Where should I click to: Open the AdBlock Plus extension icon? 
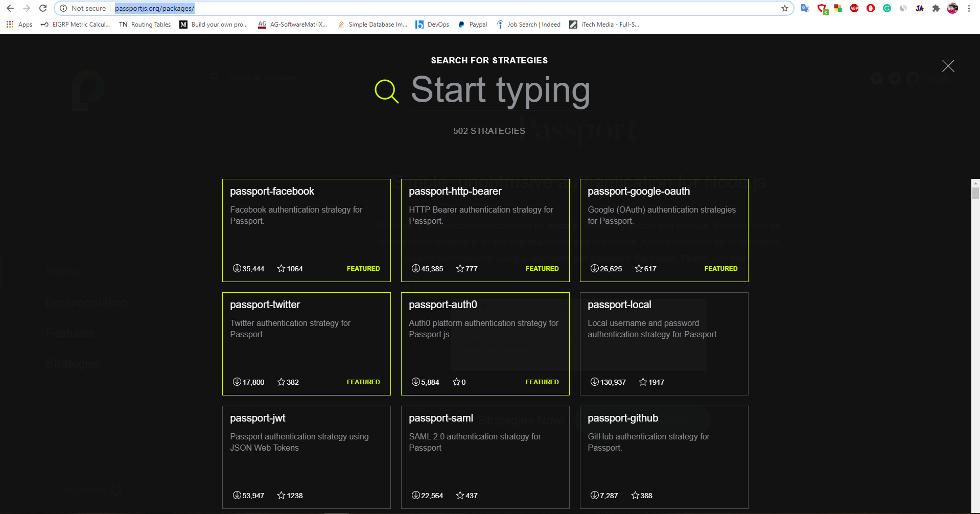[x=854, y=8]
